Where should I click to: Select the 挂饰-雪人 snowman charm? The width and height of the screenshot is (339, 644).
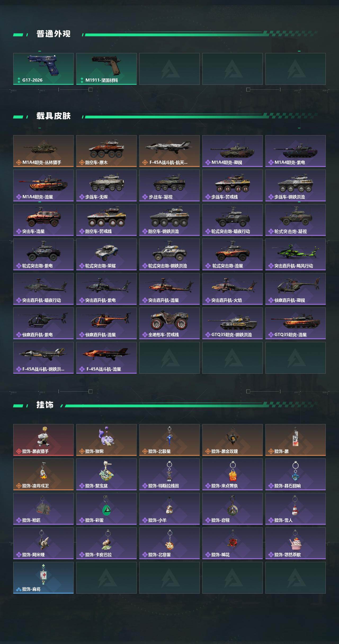point(296,509)
